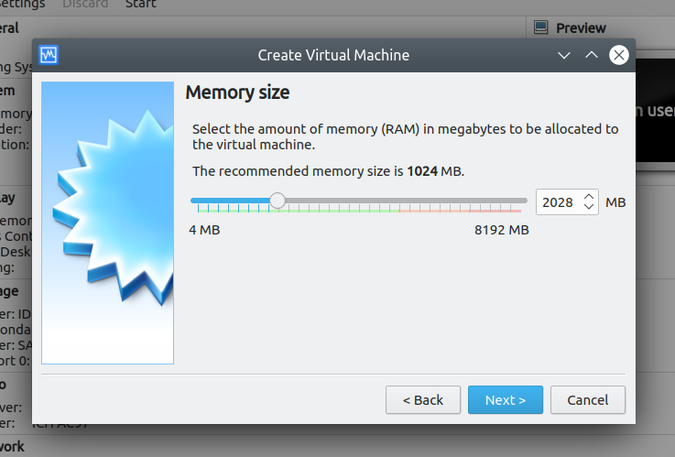
Task: Minimize the Create Virtual Machine dialog
Action: tap(564, 55)
